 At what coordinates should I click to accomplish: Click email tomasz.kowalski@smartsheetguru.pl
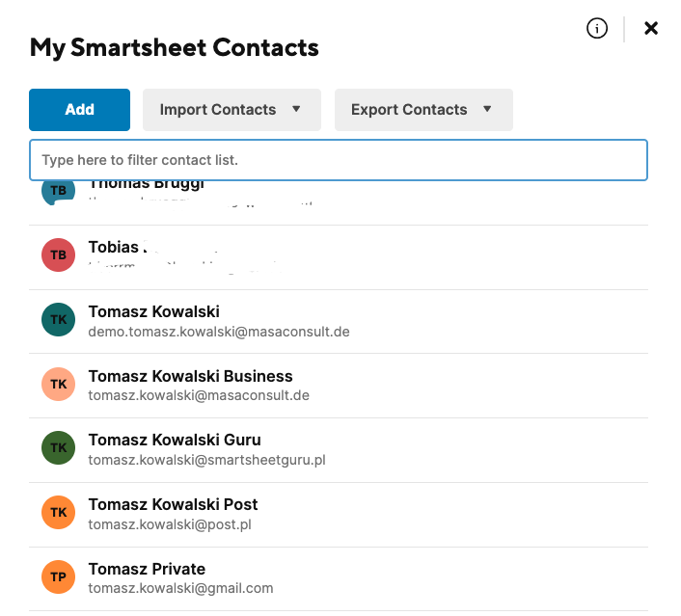point(206,460)
